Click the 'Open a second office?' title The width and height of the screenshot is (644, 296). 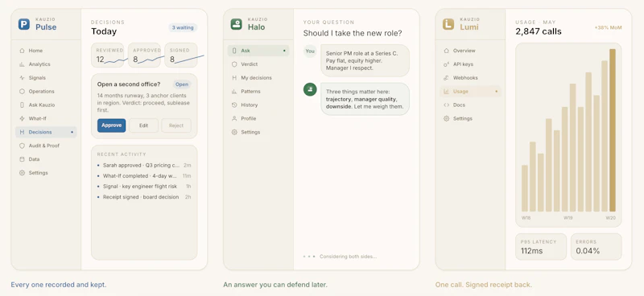coord(129,84)
